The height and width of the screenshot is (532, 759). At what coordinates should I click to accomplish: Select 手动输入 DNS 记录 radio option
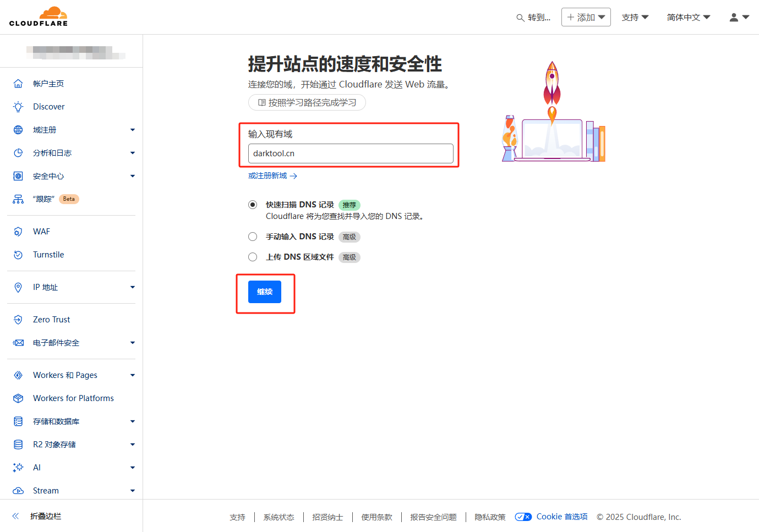[253, 237]
